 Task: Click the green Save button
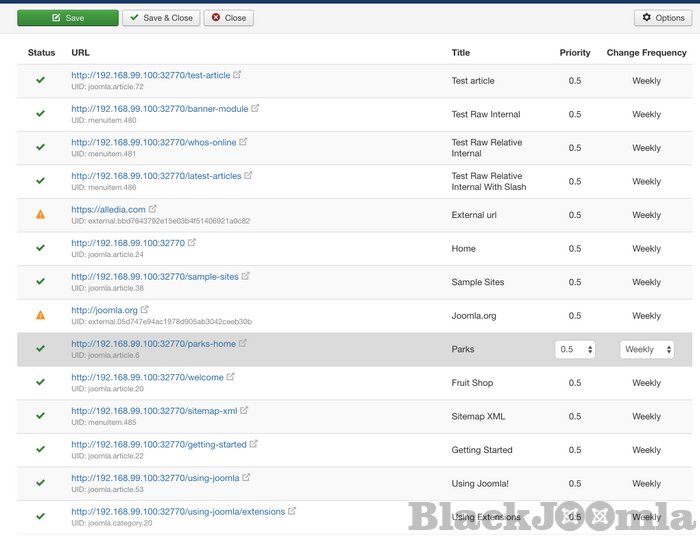tap(67, 18)
